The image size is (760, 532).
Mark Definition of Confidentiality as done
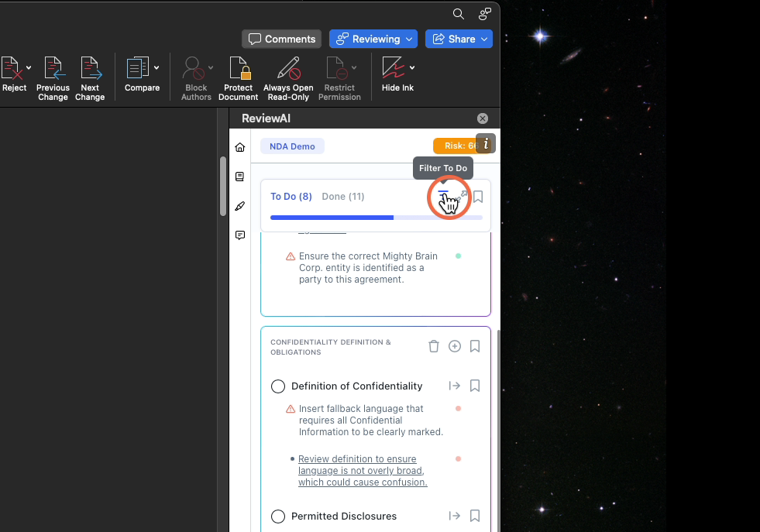click(x=278, y=386)
